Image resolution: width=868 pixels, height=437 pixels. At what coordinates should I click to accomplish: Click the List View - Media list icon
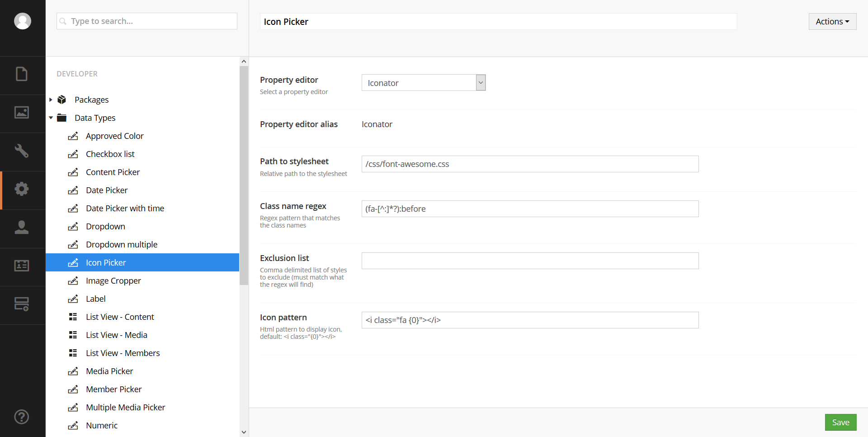tap(73, 335)
